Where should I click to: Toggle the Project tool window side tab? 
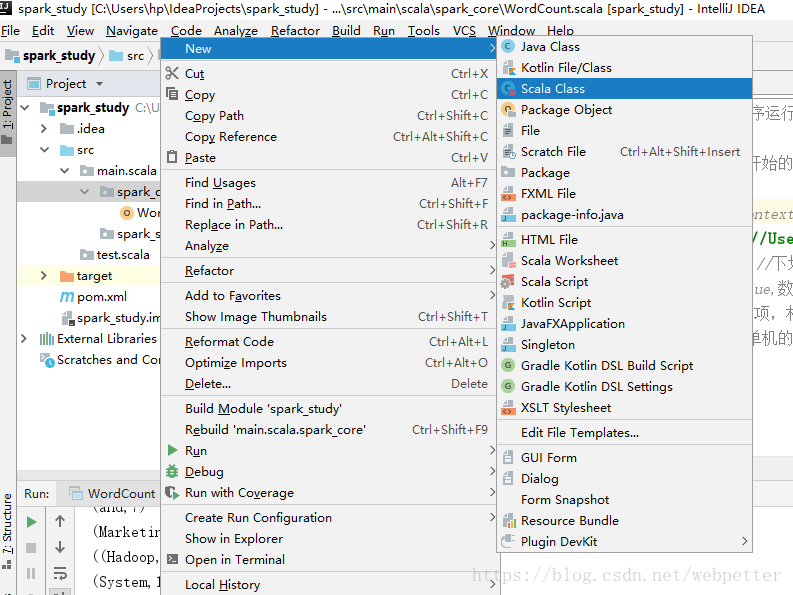coord(8,107)
